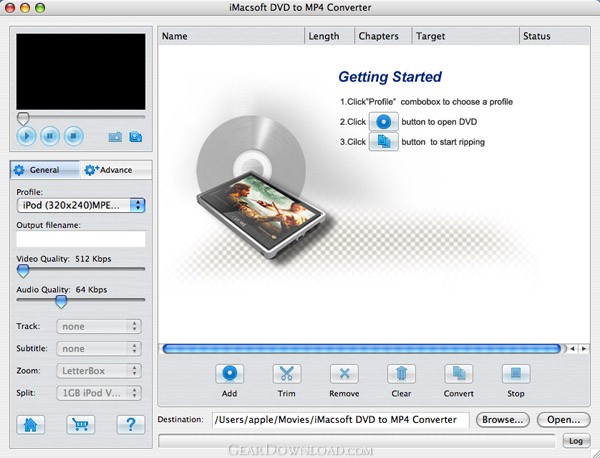This screenshot has width=600, height=458.
Task: Click the Video Quality 512 Kbps label
Action: (64, 259)
